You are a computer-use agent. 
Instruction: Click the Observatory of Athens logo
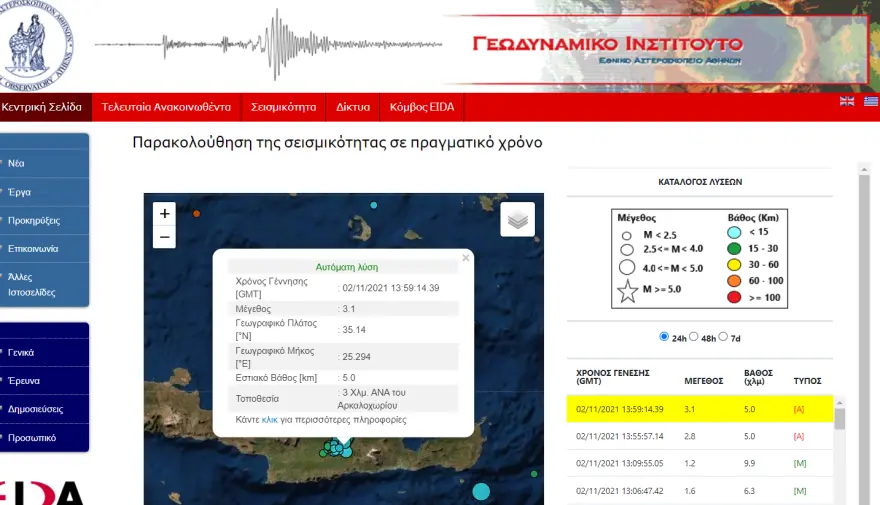[37, 44]
